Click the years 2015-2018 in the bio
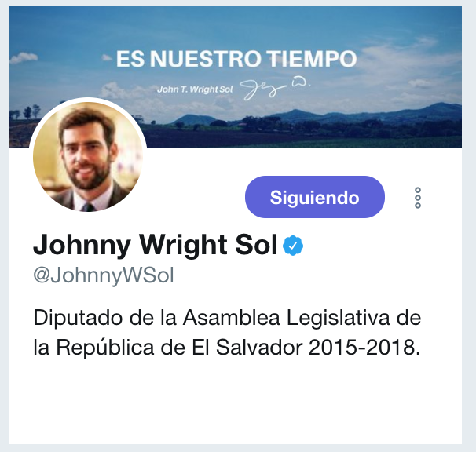The image size is (476, 452). pyautogui.click(x=364, y=347)
